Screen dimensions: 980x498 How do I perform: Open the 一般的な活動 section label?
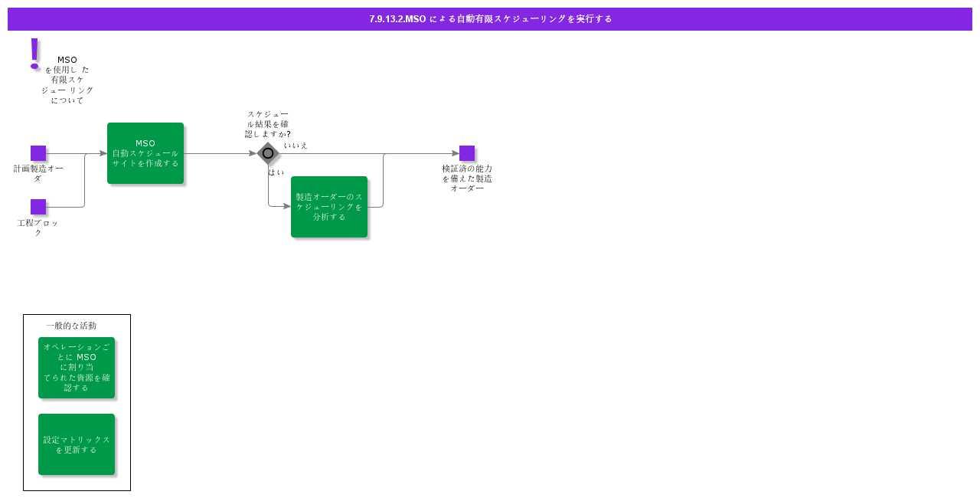pos(72,326)
